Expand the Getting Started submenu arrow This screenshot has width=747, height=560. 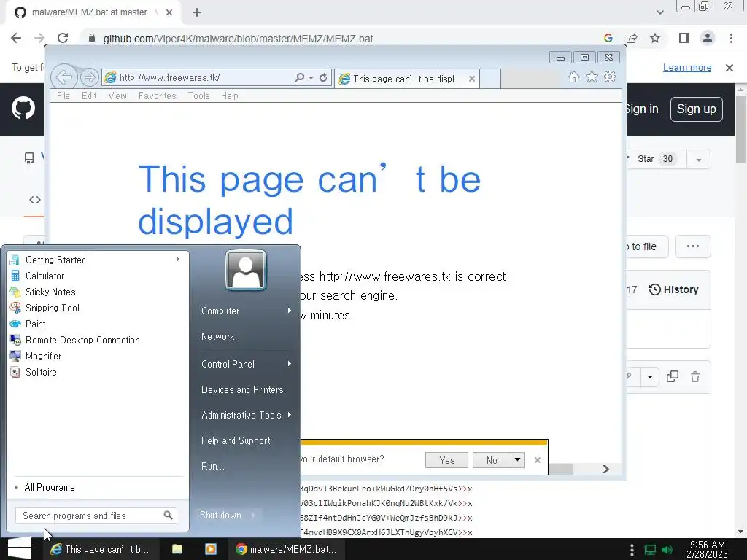pos(178,260)
